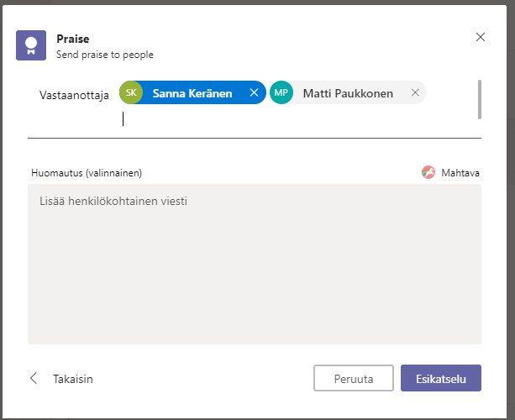This screenshot has height=420, width=515.
Task: Go back via the Takaisin link
Action: tap(72, 379)
